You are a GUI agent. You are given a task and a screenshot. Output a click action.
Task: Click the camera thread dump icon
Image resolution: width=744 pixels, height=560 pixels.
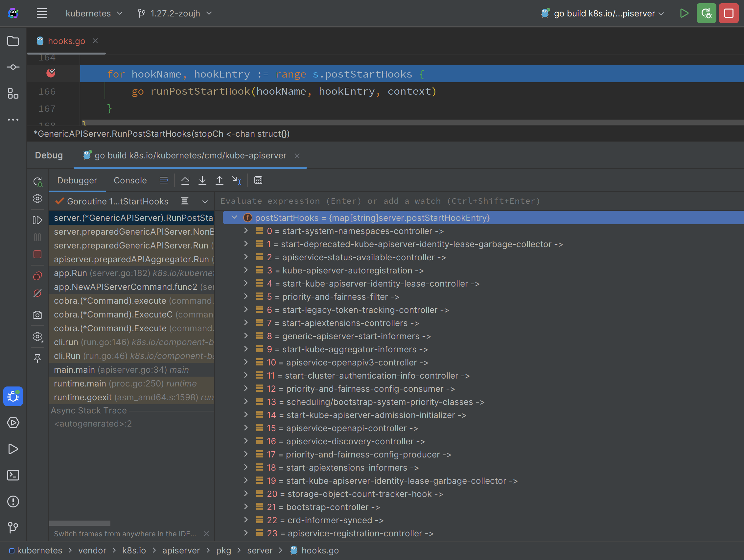pyautogui.click(x=38, y=315)
